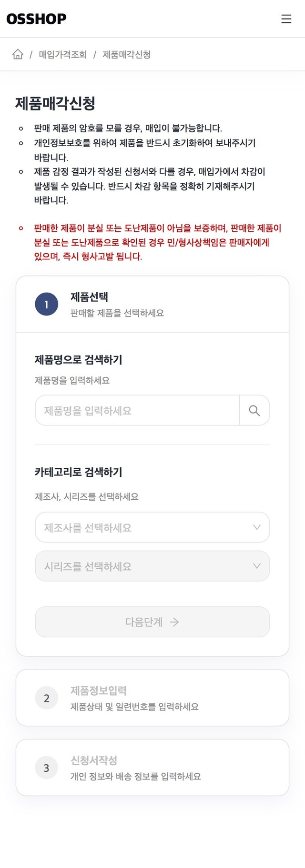The height and width of the screenshot is (868, 305).
Task: Click the chevron in the manufacturer select
Action: click(256, 527)
